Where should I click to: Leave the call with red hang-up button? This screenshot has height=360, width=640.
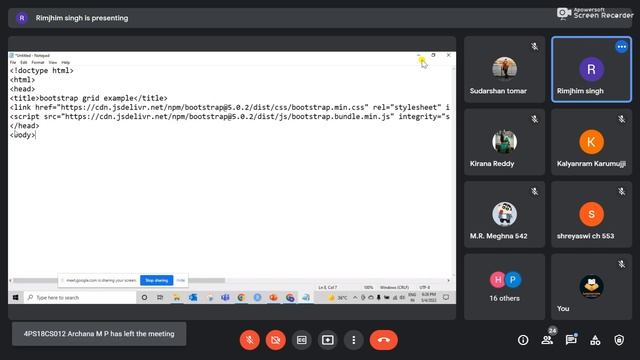click(x=383, y=340)
